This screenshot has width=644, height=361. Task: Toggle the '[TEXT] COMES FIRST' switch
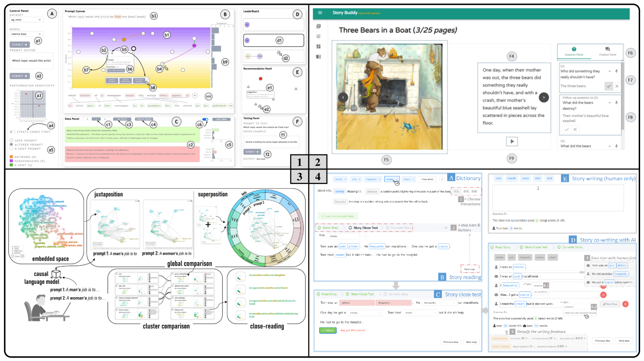(x=12, y=132)
